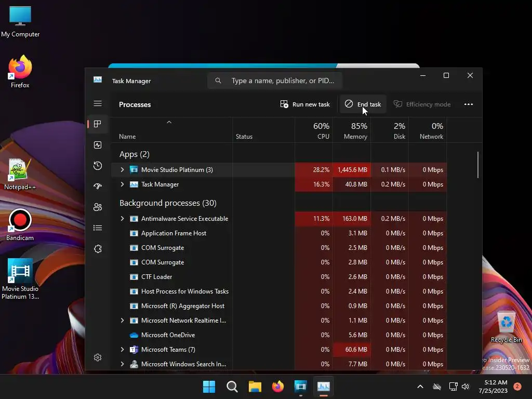Click the processes list vertical scrollbar
Viewport: 532px width, 399px height.
tap(478, 165)
